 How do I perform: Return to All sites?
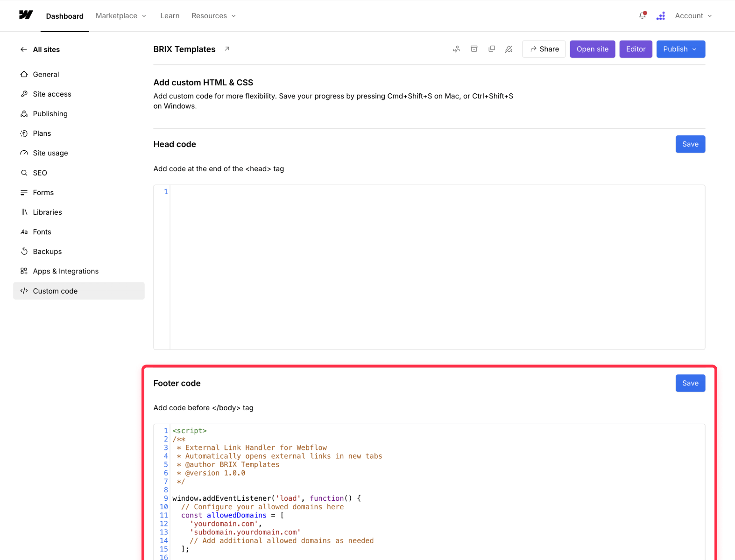click(x=46, y=49)
